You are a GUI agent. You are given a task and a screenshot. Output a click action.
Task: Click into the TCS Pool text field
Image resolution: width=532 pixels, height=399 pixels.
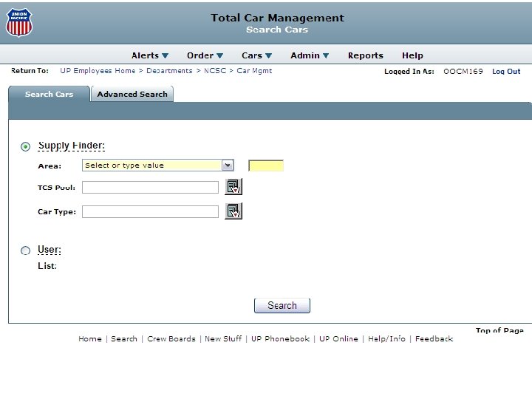150,187
